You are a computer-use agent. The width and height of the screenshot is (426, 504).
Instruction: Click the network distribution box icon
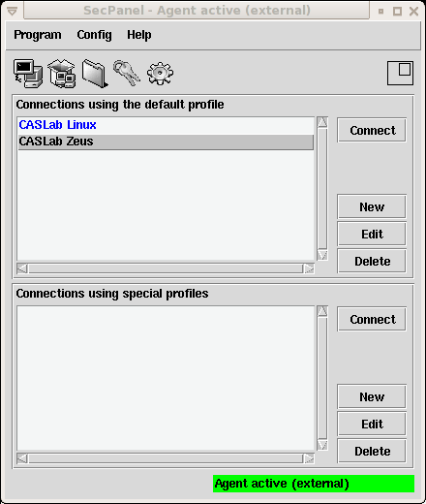click(x=62, y=74)
